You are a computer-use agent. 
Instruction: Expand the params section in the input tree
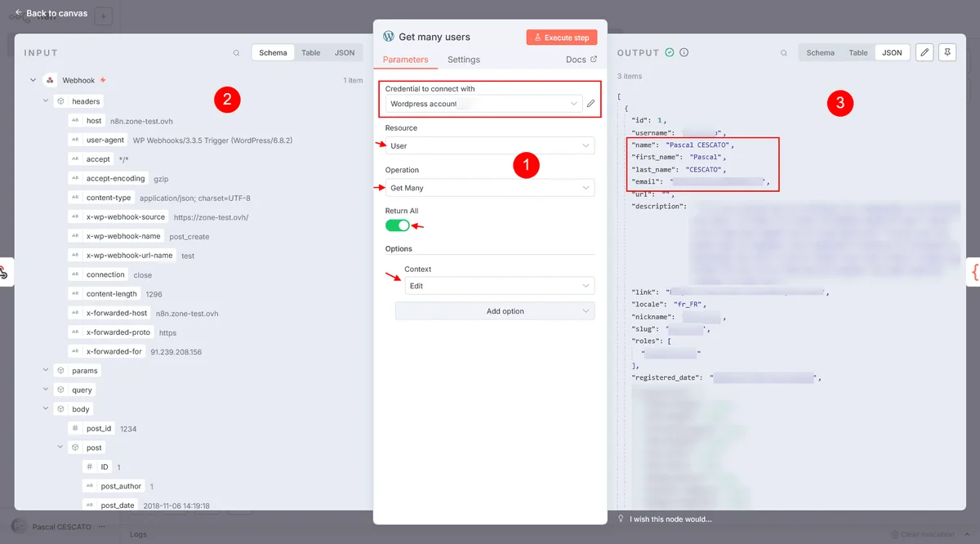[x=47, y=371]
